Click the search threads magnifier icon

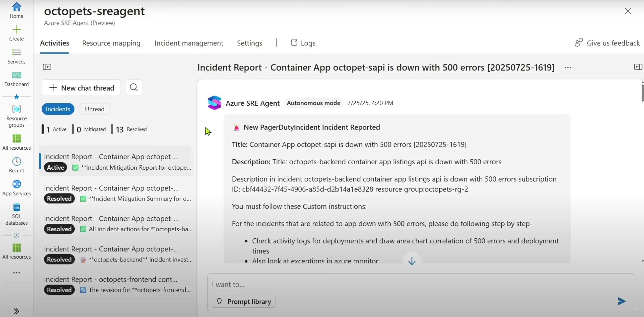coord(134,87)
